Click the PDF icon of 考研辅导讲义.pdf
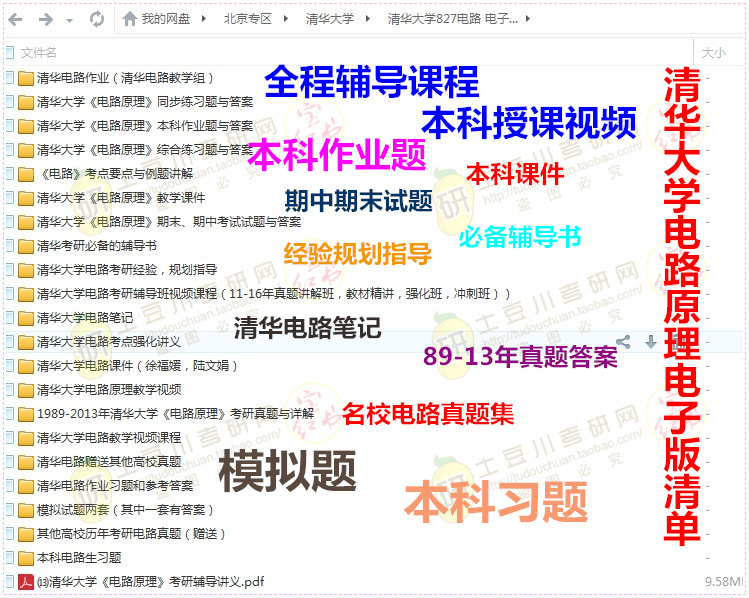The height and width of the screenshot is (598, 749). pos(26,582)
